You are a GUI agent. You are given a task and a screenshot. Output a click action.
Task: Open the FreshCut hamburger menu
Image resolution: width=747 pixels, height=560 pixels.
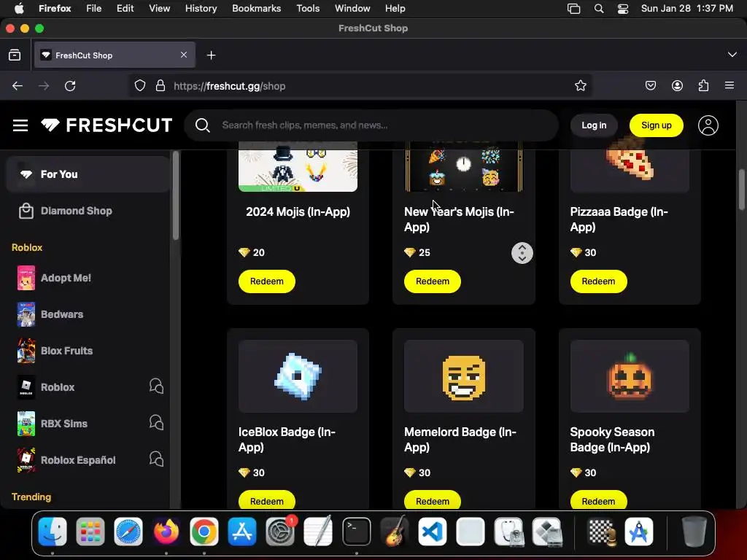[x=20, y=125]
